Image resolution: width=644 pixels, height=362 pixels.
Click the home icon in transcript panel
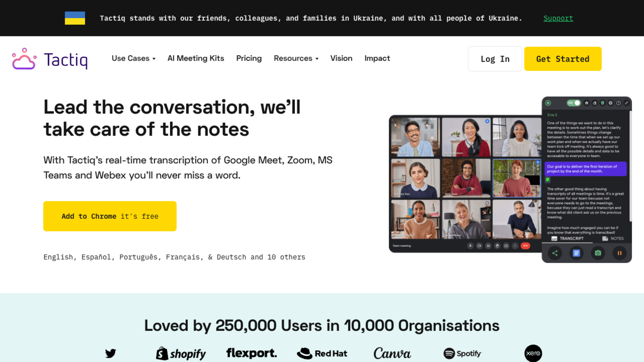point(586,103)
